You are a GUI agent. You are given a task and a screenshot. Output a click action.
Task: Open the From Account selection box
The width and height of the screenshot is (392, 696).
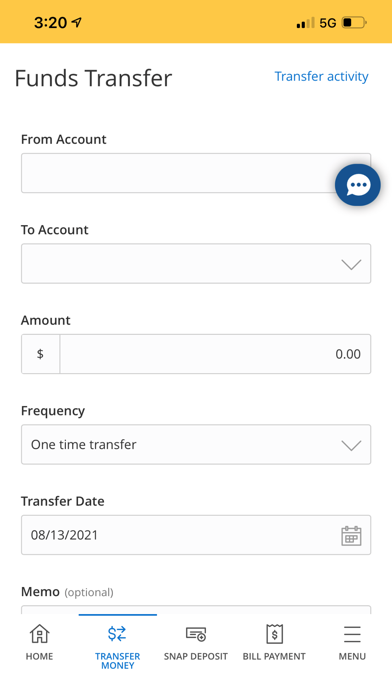pyautogui.click(x=196, y=173)
